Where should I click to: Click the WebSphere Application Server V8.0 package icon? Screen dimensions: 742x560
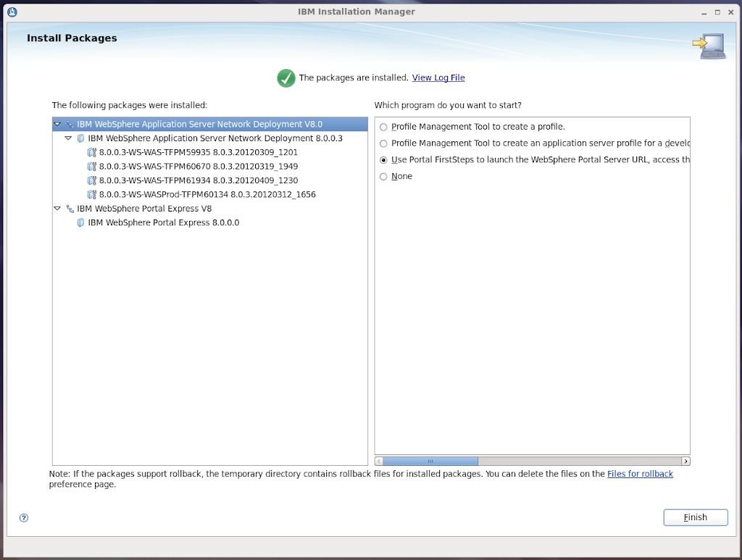(70, 125)
